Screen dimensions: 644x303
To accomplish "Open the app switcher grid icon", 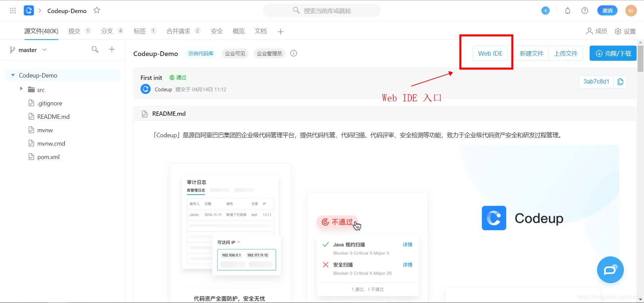I will [x=13, y=10].
